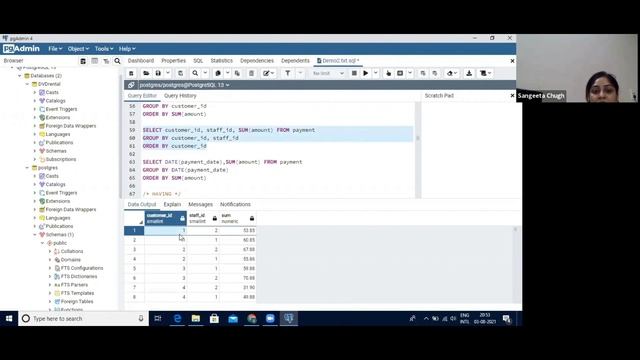The image size is (640, 360).
Task: Click the Explain hand icon
Action: (389, 73)
